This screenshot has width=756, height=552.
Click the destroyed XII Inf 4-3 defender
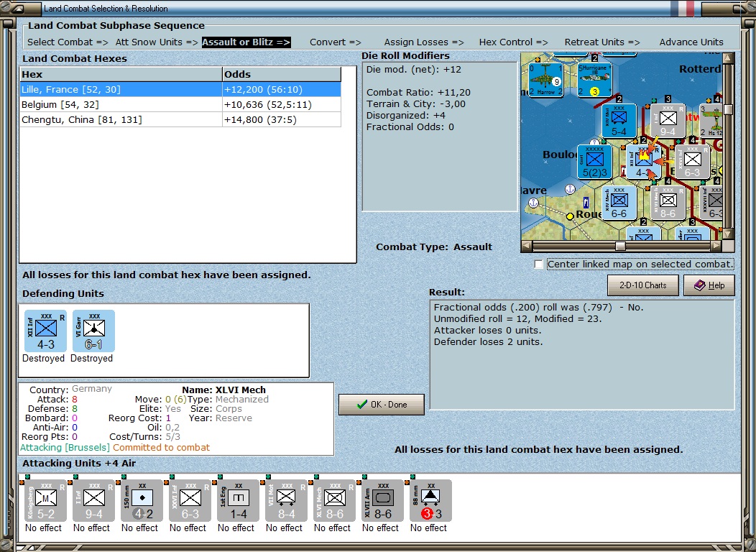(x=45, y=331)
